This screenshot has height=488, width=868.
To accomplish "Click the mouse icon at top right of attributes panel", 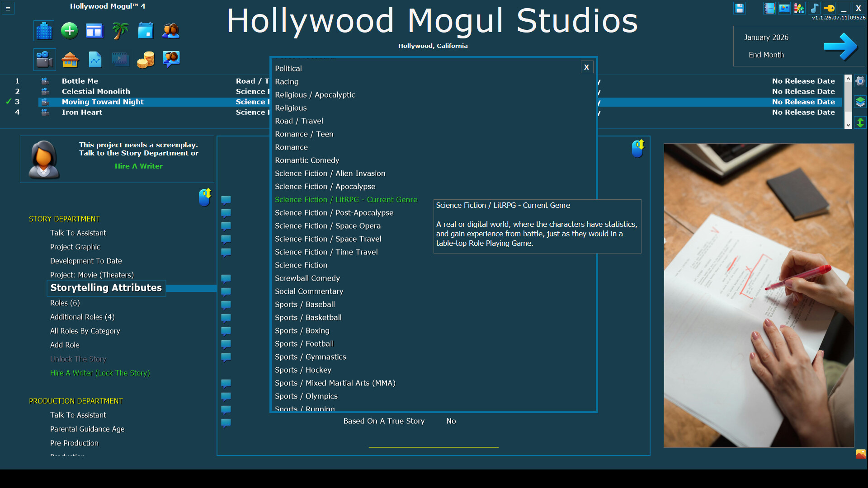I will tap(638, 148).
